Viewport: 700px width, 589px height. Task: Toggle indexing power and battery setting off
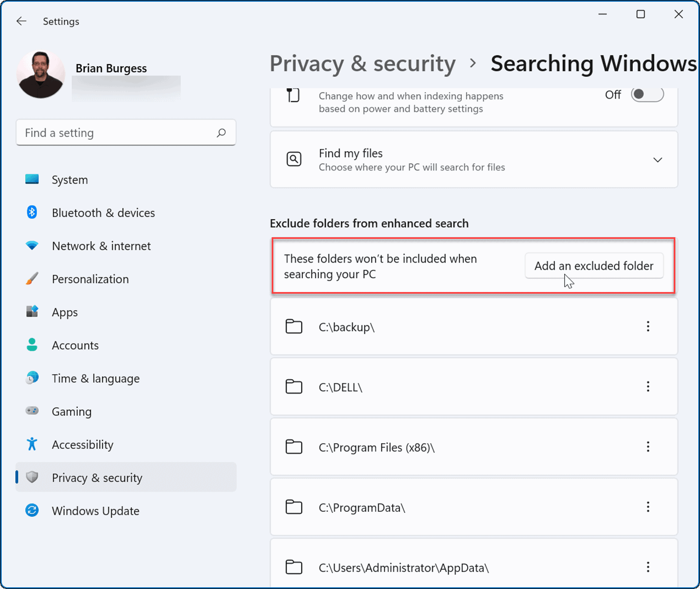tap(647, 94)
